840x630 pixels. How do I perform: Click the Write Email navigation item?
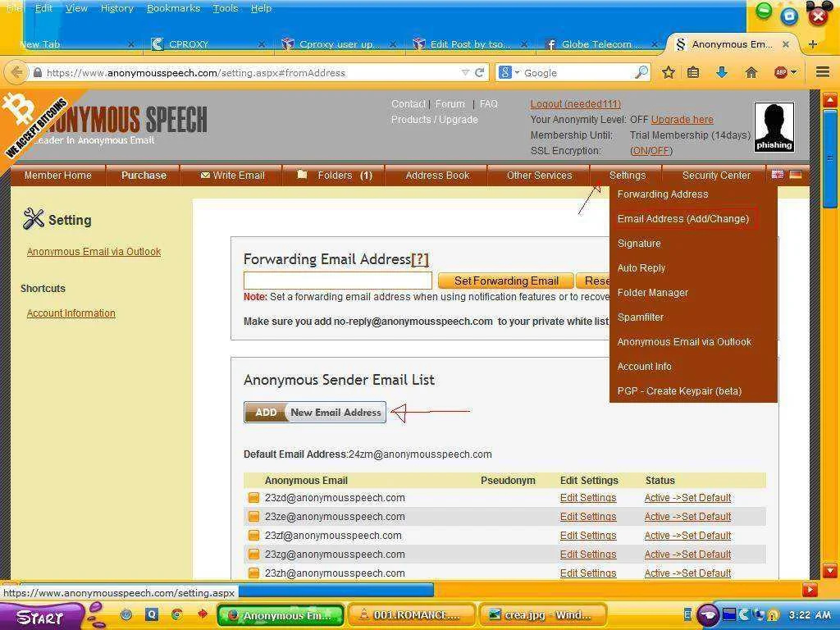(232, 176)
